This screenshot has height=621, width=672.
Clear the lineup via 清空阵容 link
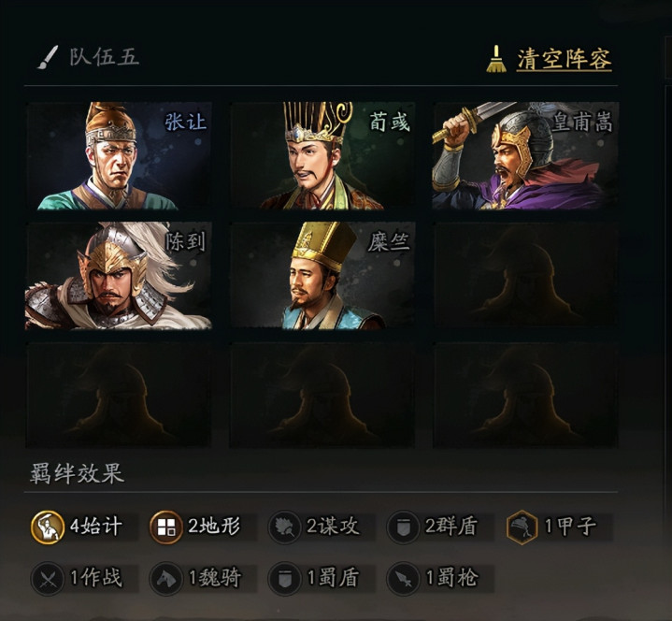[564, 59]
